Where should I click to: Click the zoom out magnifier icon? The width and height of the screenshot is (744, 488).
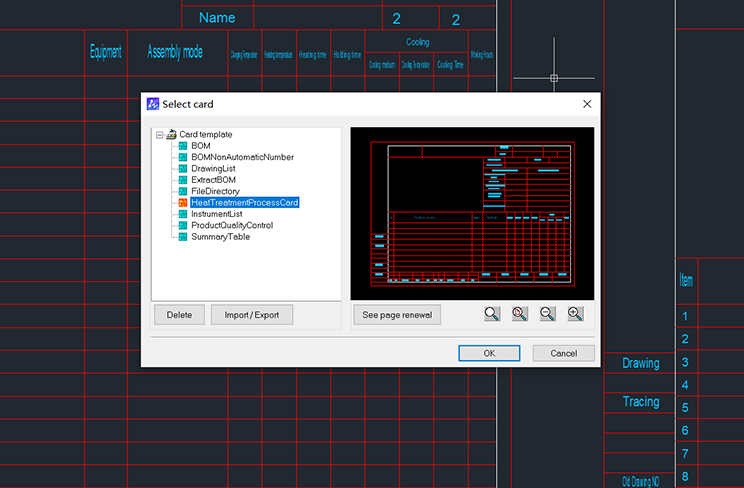(547, 314)
